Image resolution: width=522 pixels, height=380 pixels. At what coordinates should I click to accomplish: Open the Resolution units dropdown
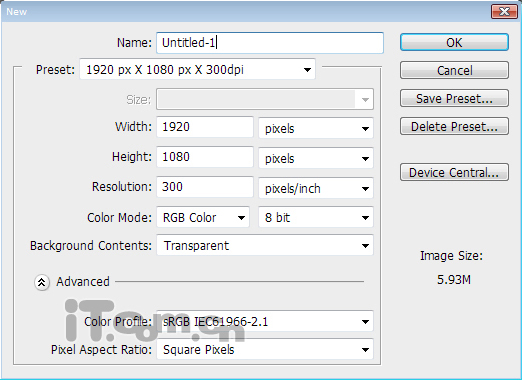[316, 188]
